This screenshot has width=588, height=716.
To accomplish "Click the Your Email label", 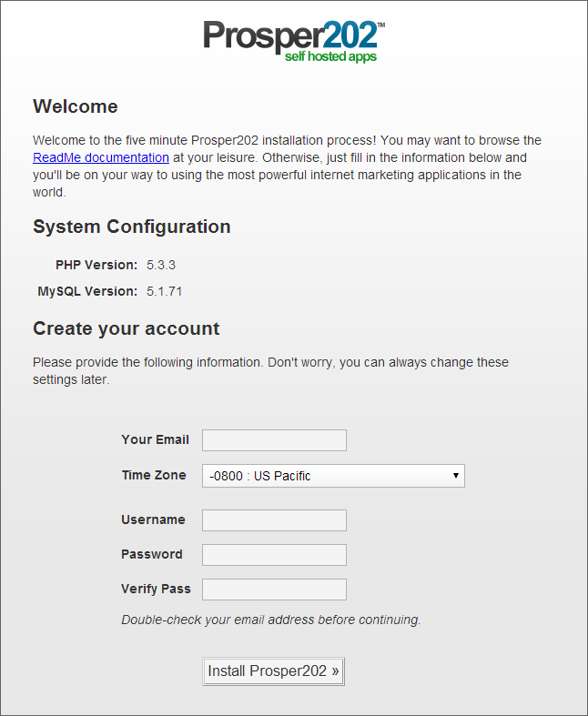I will coord(155,439).
